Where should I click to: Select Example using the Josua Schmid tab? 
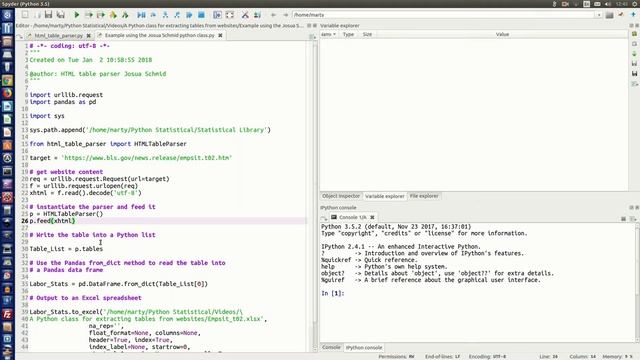159,36
